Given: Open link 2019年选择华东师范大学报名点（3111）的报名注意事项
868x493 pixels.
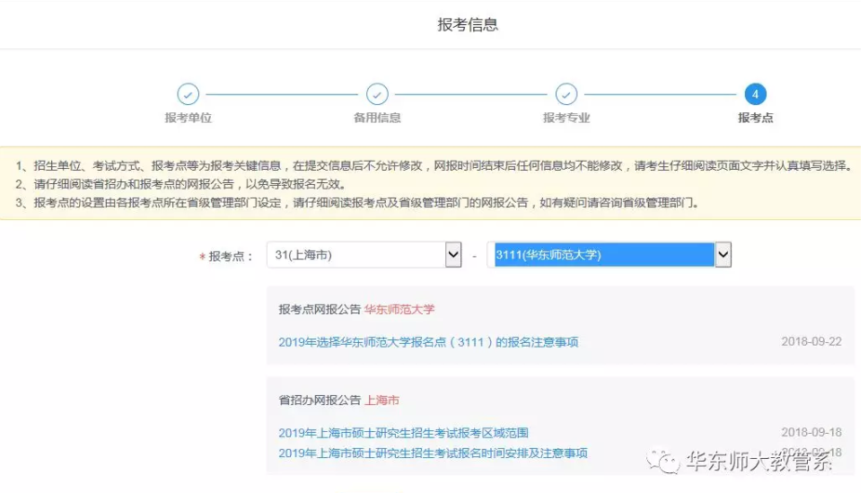Looking at the screenshot, I should pyautogui.click(x=428, y=342).
